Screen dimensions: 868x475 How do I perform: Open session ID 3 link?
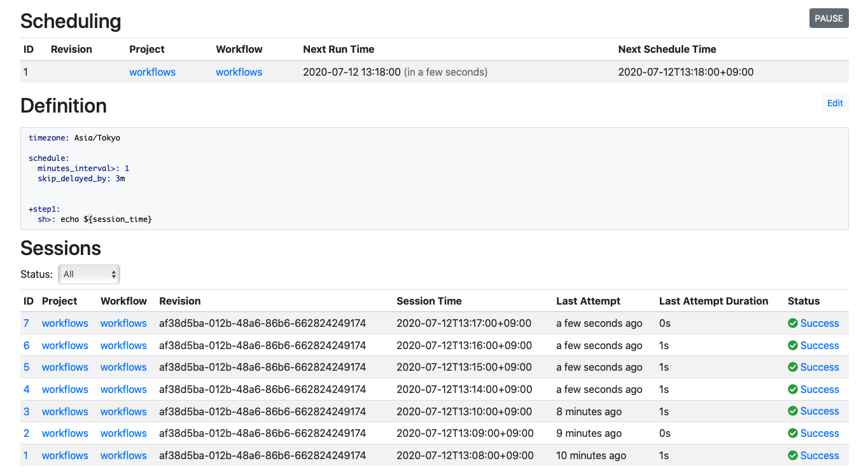tap(26, 411)
